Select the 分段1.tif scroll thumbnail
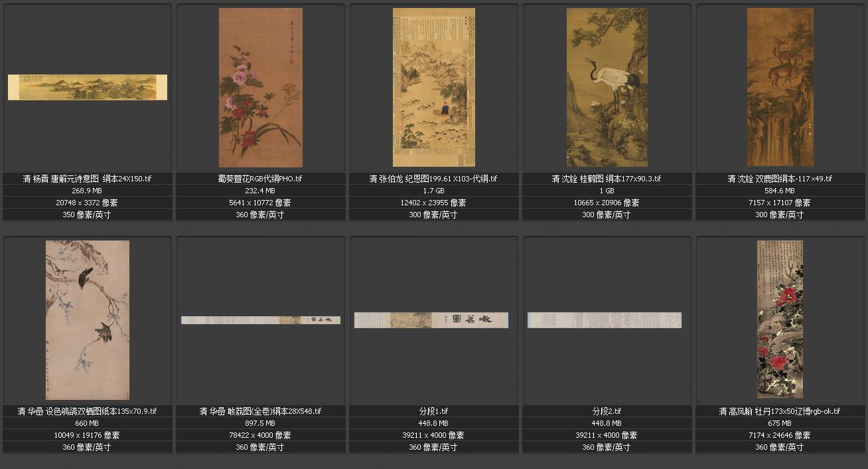Viewport: 868px width, 469px height. (x=431, y=320)
